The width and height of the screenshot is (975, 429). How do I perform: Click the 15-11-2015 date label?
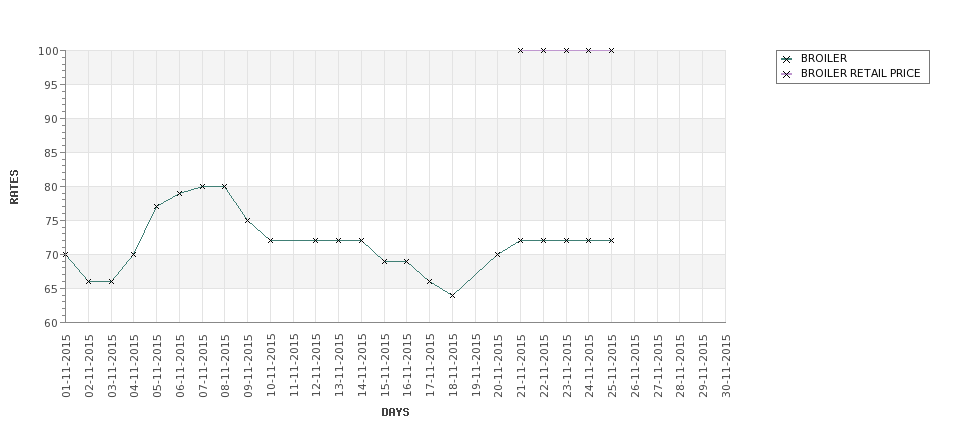point(385,366)
